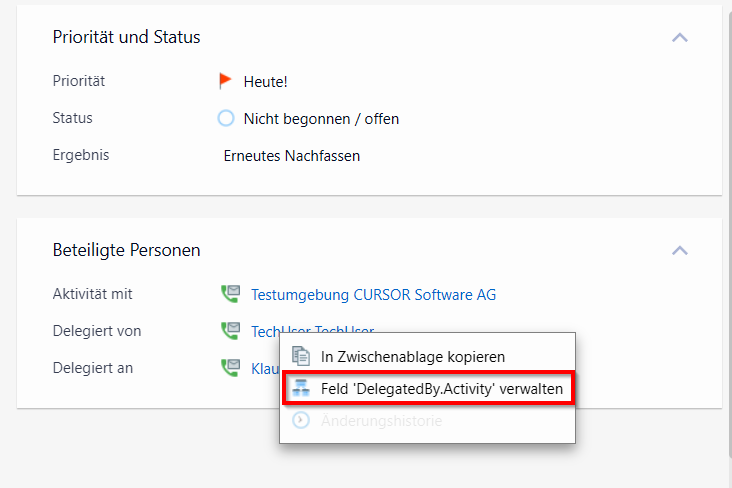Click the red priority flag icon
Viewport: 732px width, 488px height.
tap(225, 81)
